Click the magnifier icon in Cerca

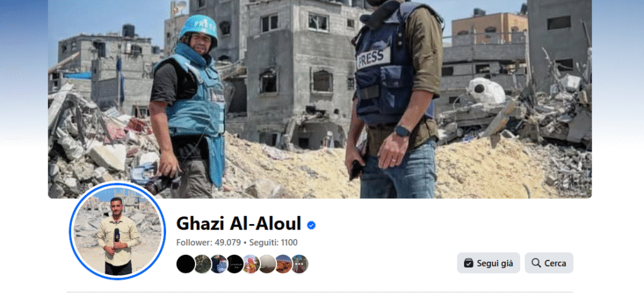pos(536,263)
